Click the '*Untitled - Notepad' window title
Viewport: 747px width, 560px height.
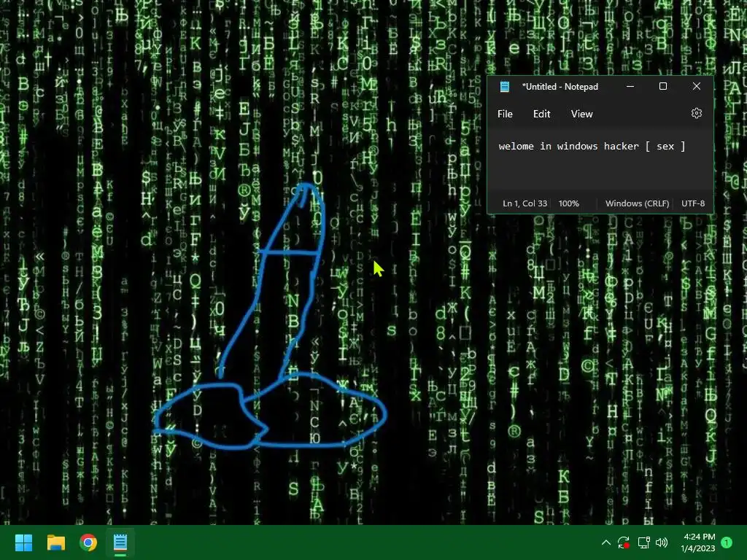560,87
